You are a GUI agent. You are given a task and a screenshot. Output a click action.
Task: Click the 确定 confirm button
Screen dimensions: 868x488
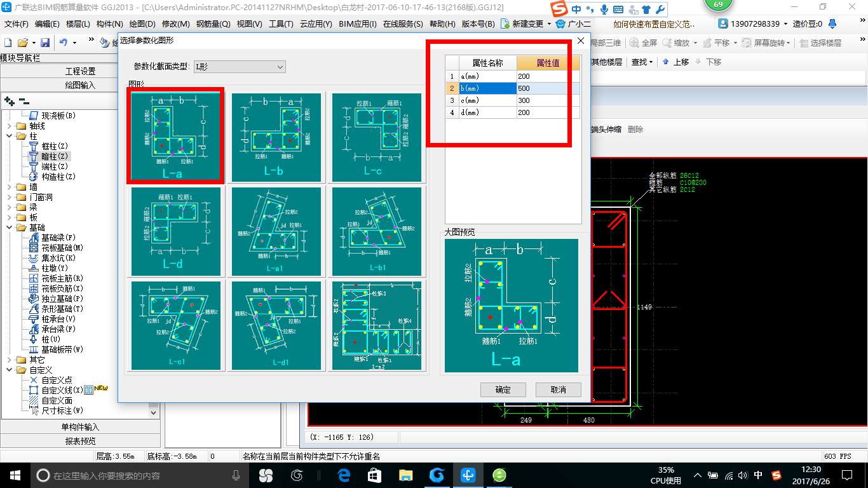click(x=503, y=390)
